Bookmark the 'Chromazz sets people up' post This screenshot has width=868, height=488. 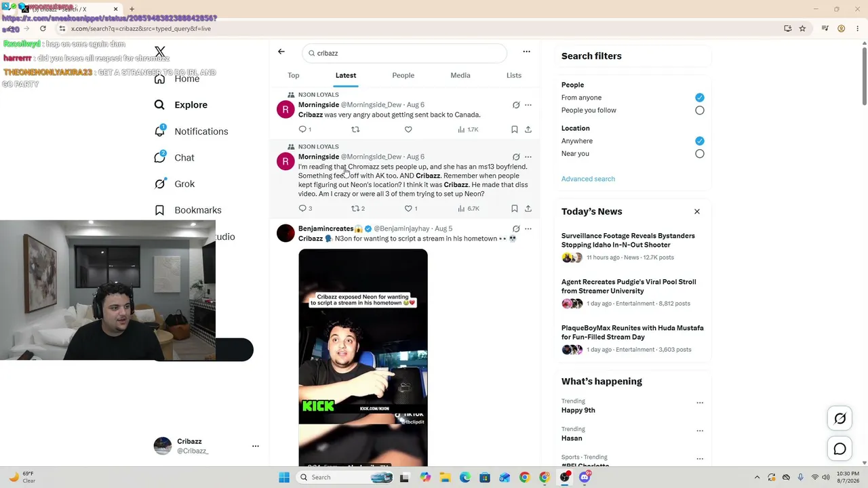click(x=515, y=209)
